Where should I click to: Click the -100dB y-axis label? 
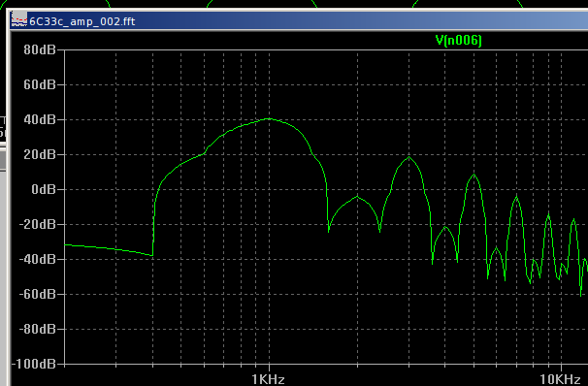[34, 364]
